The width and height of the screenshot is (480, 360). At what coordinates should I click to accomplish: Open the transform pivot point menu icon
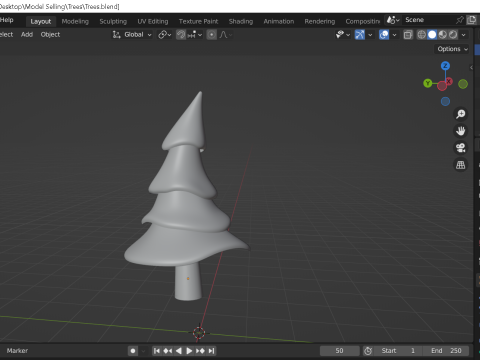point(164,35)
